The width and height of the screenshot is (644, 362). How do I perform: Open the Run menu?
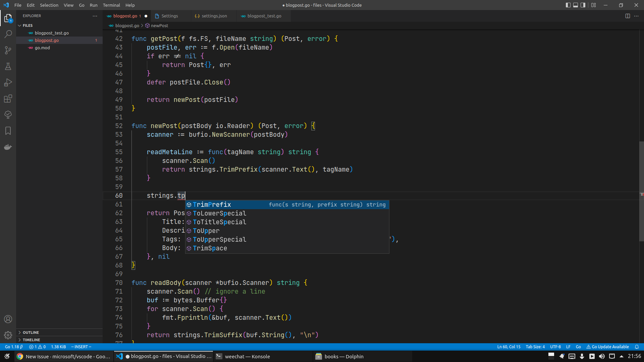pos(94,5)
